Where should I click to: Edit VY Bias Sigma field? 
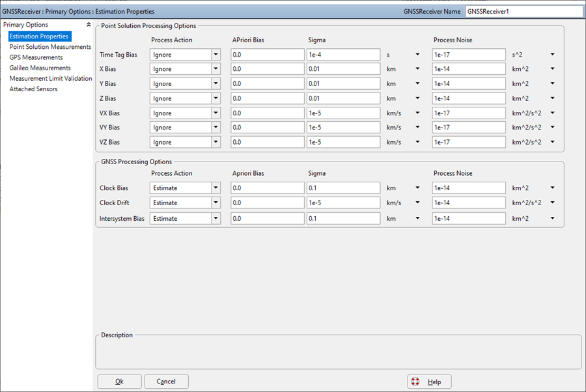click(343, 127)
